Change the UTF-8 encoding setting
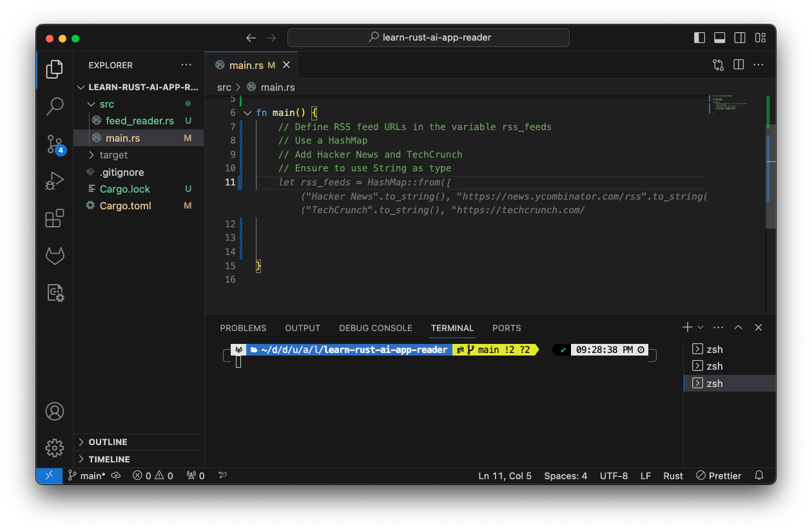 pyautogui.click(x=614, y=475)
